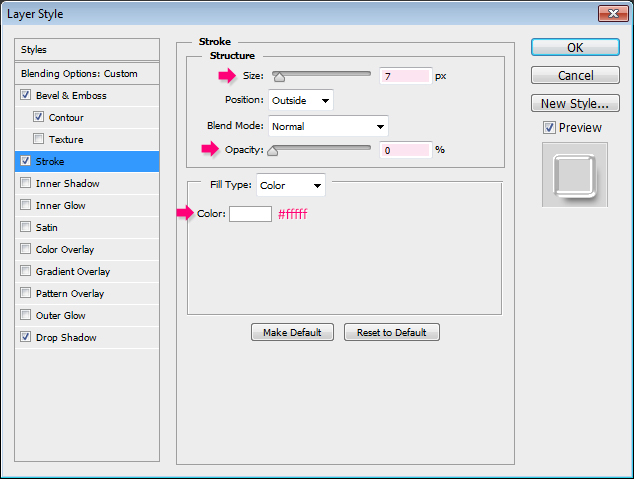Close the Layer Style dialog
The height and width of the screenshot is (479, 634).
pos(613,14)
